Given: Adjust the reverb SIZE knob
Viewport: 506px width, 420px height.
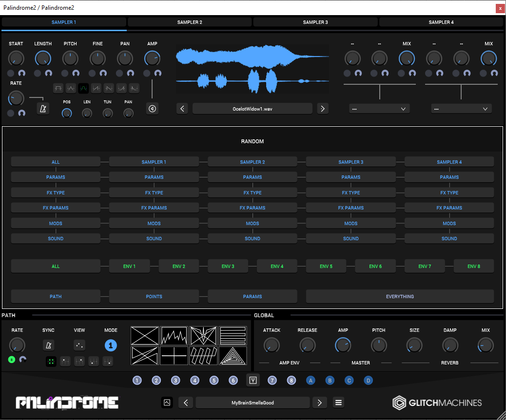Looking at the screenshot, I should click(414, 345).
